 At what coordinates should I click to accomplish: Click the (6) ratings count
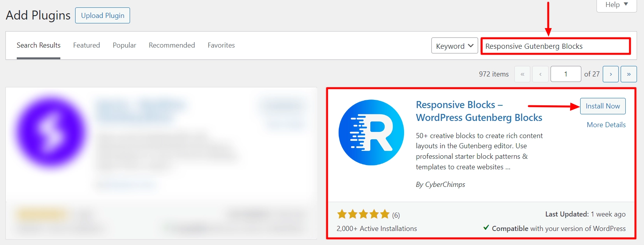coord(396,215)
